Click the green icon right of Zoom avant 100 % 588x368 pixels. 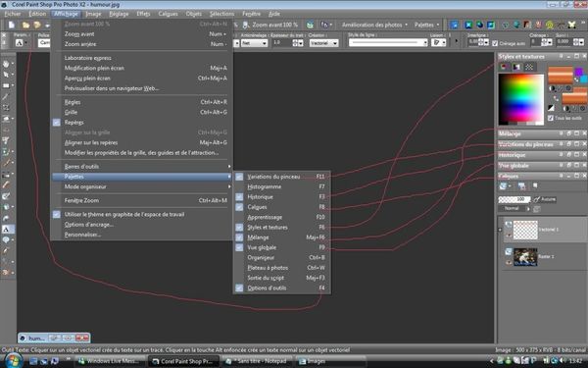point(310,25)
